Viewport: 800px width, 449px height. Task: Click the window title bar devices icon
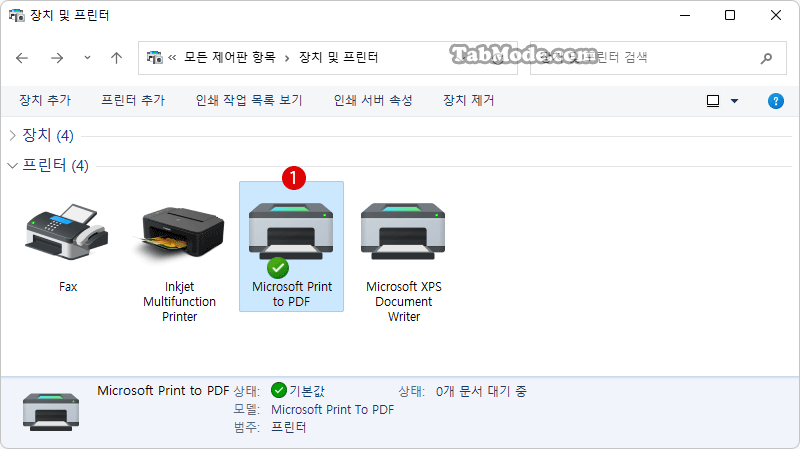pos(17,15)
